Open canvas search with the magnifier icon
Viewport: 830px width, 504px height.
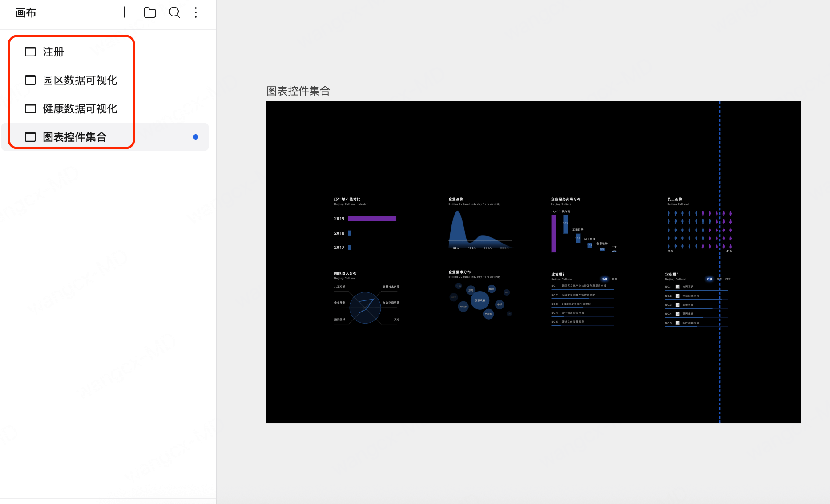[174, 12]
